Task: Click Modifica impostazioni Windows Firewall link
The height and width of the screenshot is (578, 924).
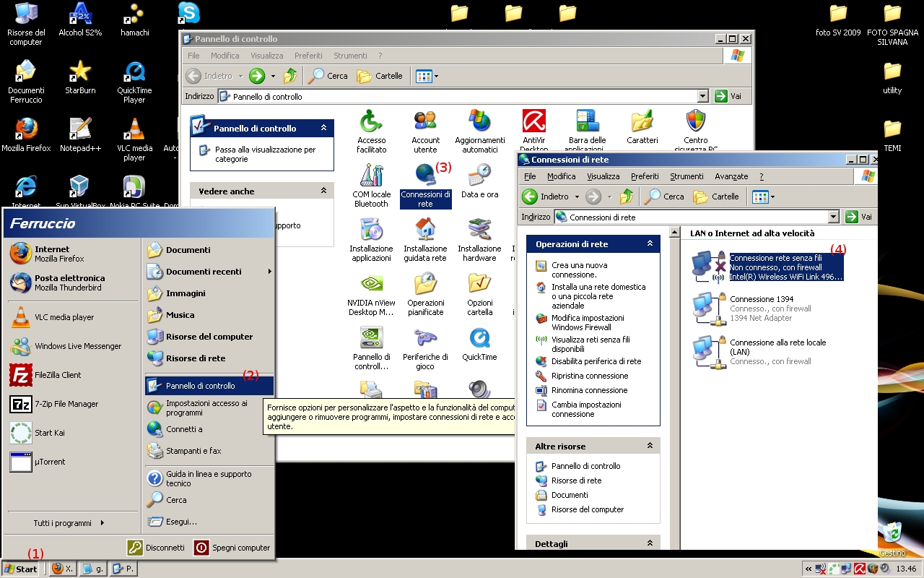Action: coord(588,322)
